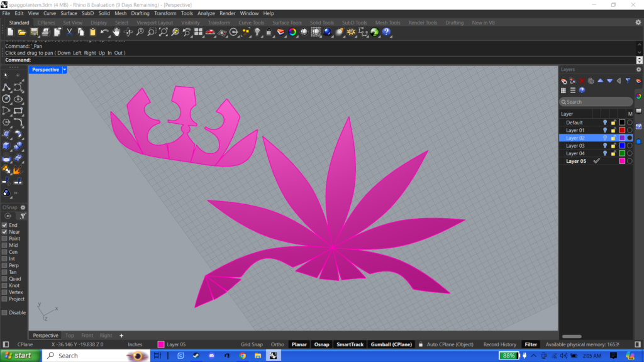Click the blue sphere Render icon
The image size is (644, 362).
pos(327,32)
